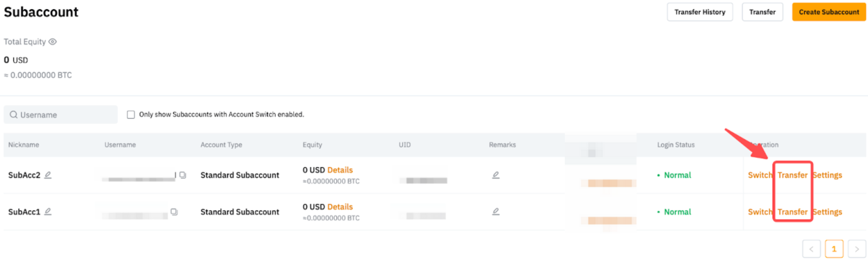868x261 pixels.
Task: Create a new Subaccount
Action: point(829,12)
